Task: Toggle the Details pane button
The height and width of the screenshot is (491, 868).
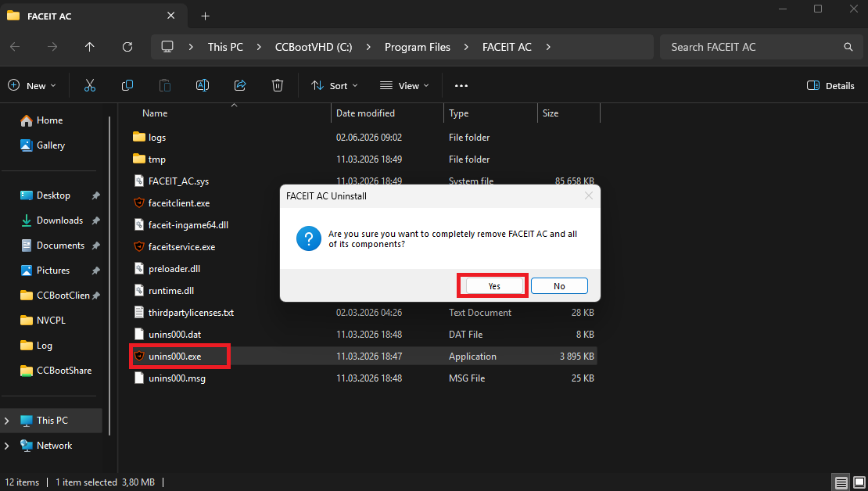Action: 830,86
